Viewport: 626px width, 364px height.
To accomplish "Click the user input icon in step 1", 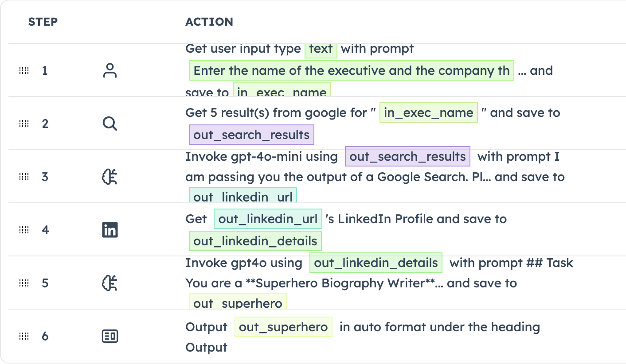I will click(110, 71).
